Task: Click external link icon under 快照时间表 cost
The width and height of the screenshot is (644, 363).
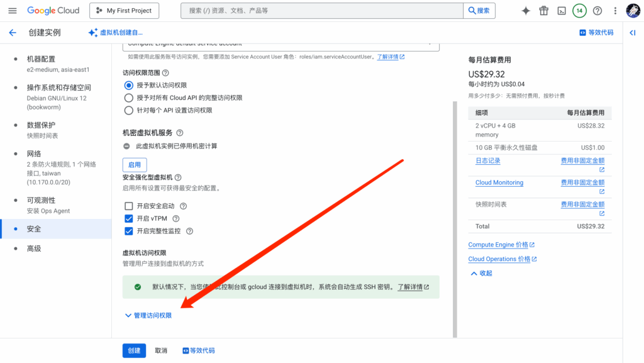Action: (x=602, y=213)
